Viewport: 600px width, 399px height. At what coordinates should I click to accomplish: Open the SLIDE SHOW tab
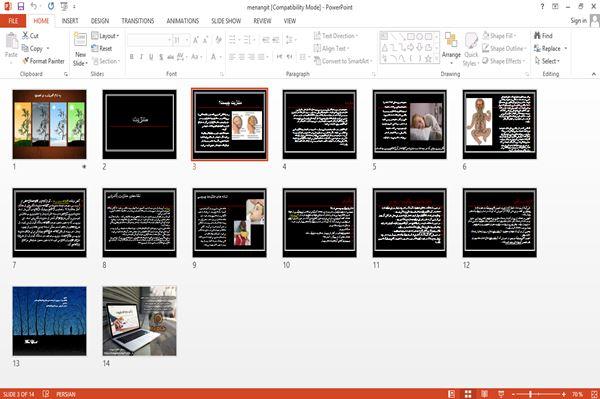226,21
